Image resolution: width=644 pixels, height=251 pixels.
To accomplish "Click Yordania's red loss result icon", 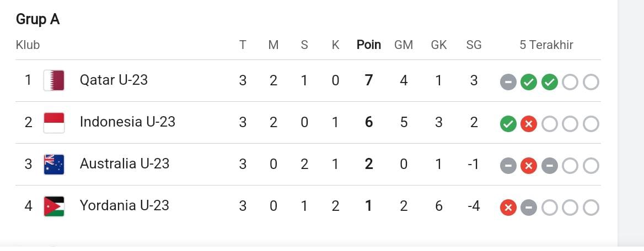I will 508,208.
